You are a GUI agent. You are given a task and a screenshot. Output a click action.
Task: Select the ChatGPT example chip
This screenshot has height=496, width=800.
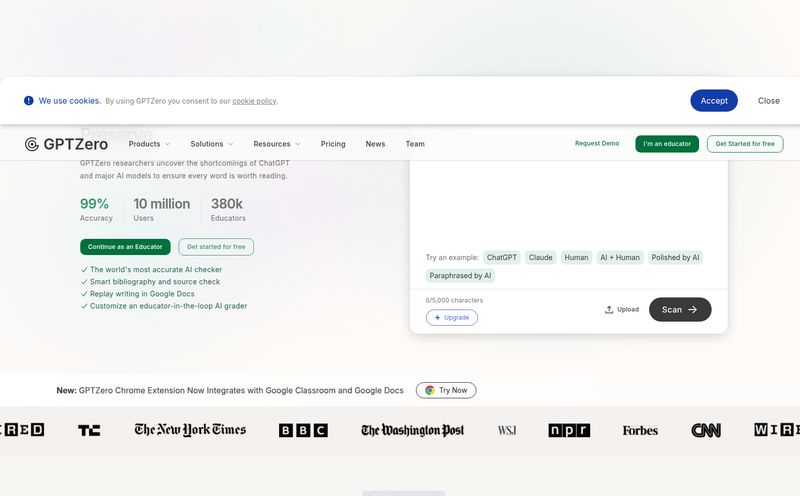pyautogui.click(x=502, y=257)
